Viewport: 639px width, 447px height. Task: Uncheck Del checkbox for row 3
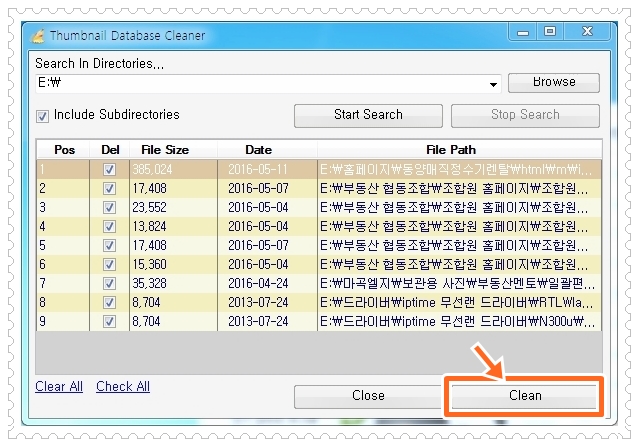click(109, 207)
